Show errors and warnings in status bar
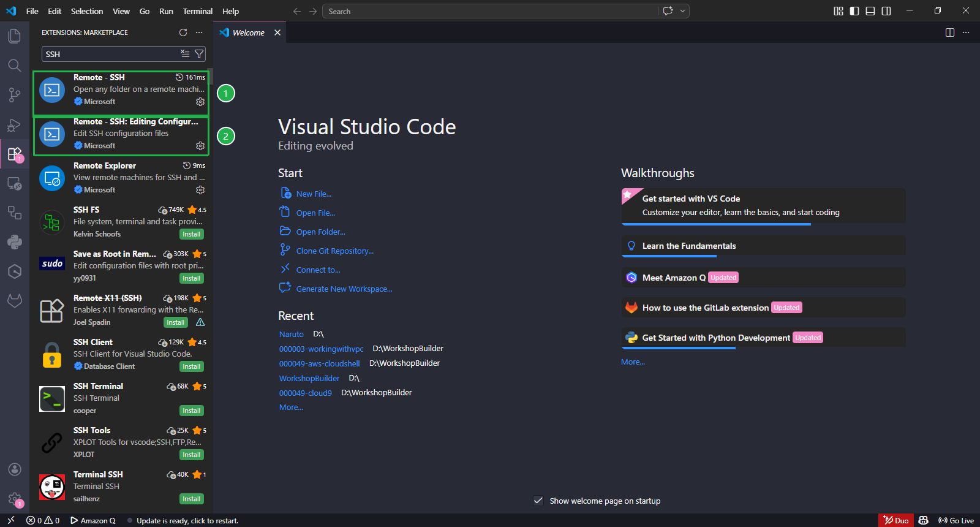This screenshot has height=527, width=980. point(43,520)
